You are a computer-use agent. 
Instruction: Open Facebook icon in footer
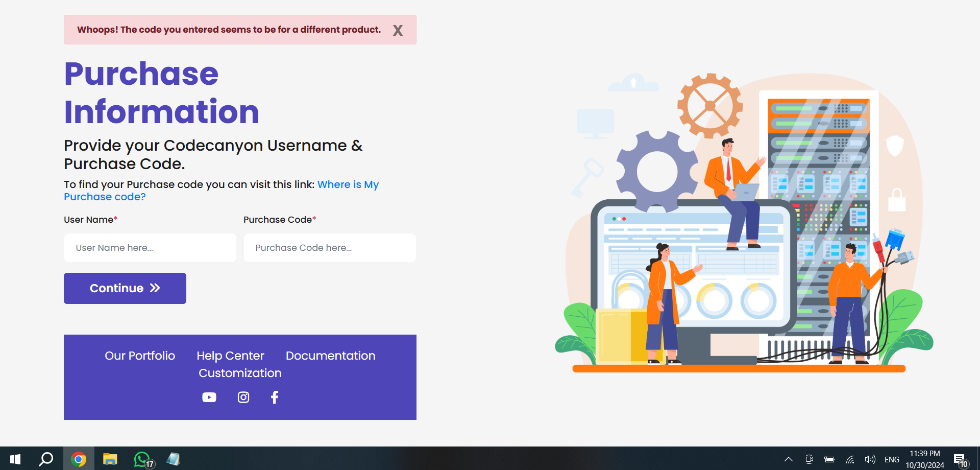point(275,397)
